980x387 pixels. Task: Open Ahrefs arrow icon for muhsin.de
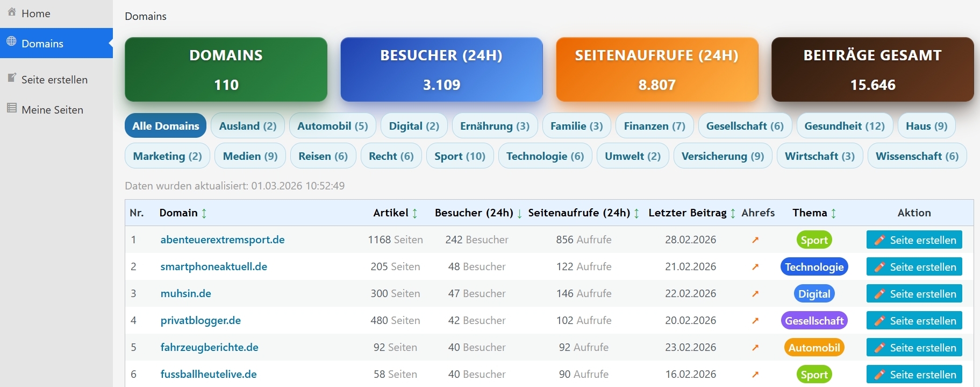(755, 294)
